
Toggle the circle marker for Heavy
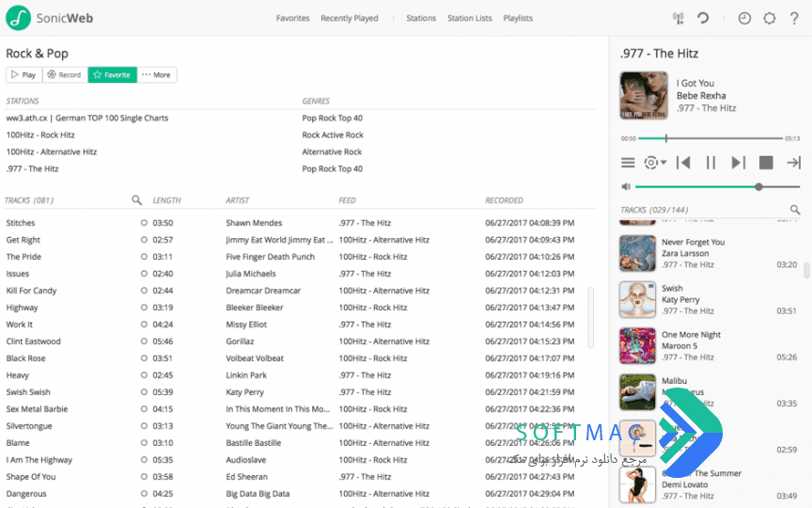144,375
